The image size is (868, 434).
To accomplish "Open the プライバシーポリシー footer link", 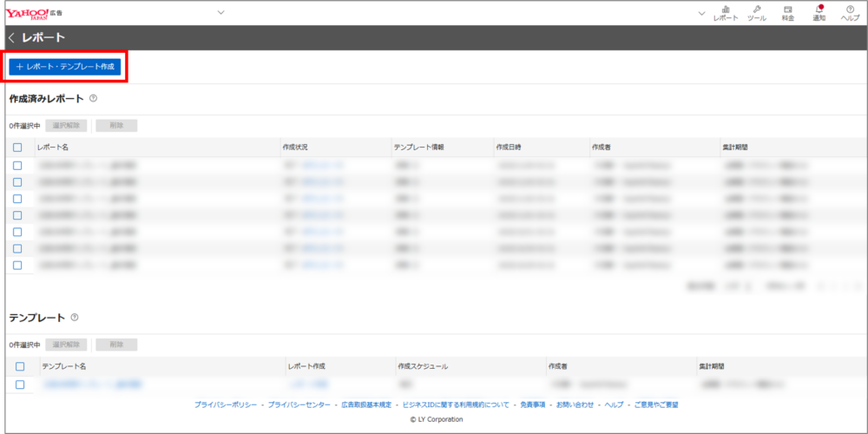I will click(225, 404).
